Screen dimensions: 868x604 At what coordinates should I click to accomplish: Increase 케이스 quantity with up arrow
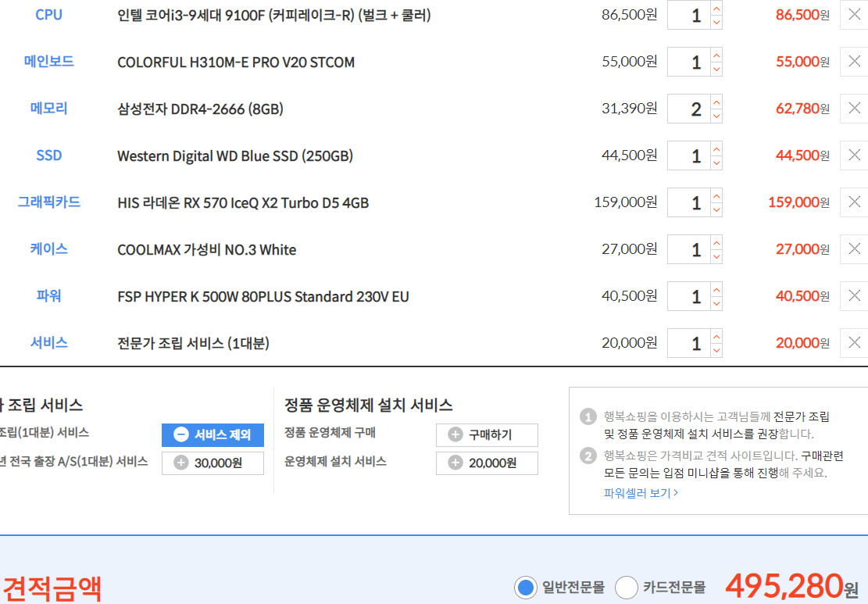[x=716, y=242]
